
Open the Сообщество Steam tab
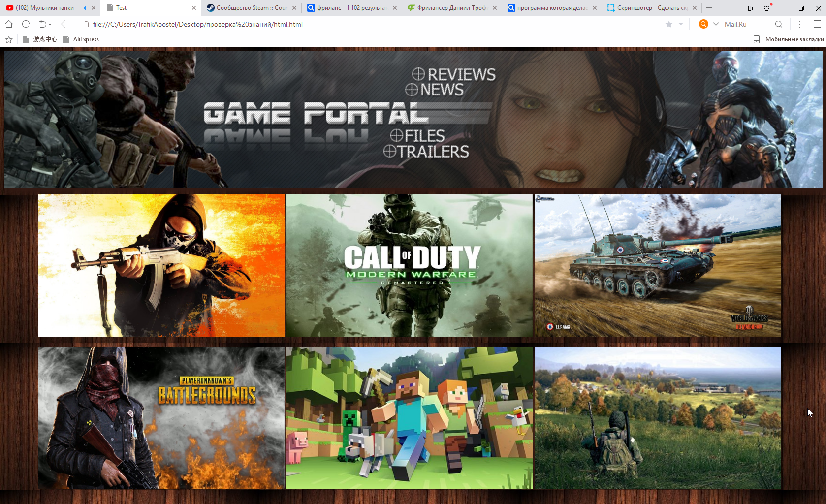pos(252,8)
